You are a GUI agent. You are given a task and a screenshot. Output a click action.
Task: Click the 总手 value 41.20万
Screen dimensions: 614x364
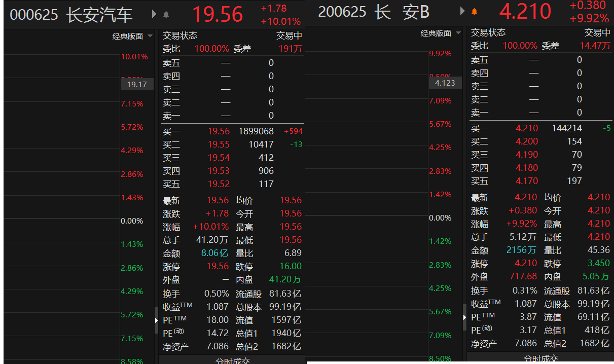212,240
